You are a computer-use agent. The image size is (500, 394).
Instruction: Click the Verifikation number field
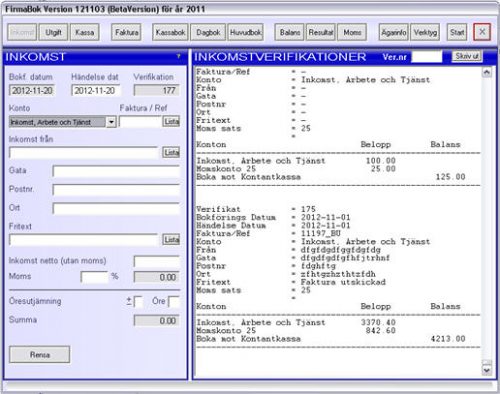pyautogui.click(x=157, y=90)
